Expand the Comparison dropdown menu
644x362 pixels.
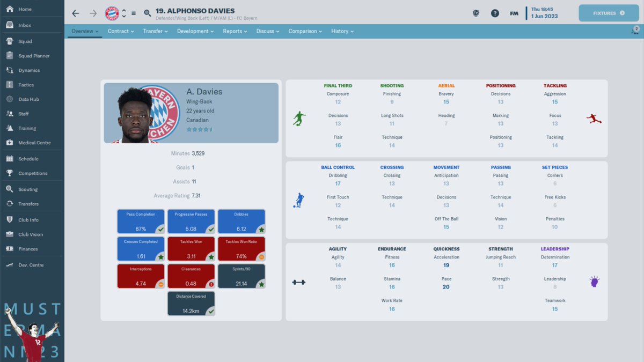305,31
